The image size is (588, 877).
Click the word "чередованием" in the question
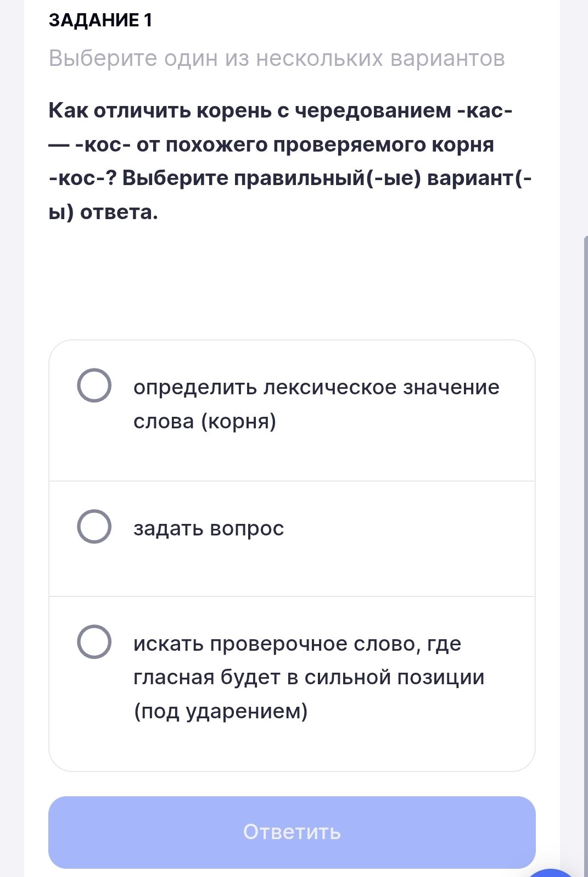(x=373, y=110)
